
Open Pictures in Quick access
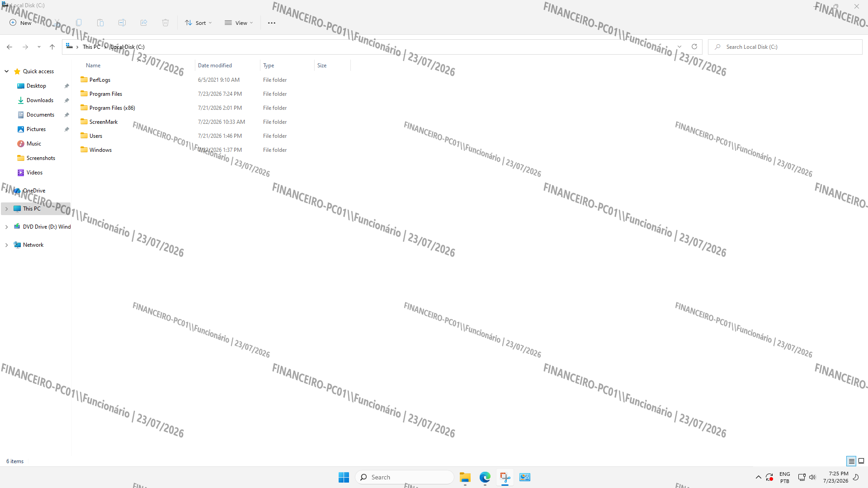click(36, 129)
